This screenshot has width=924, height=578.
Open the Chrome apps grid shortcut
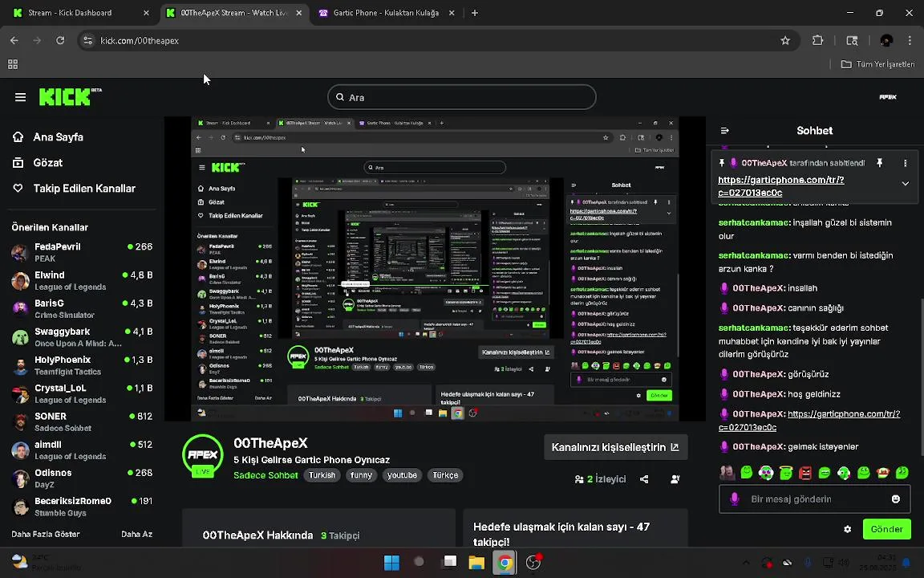pyautogui.click(x=12, y=64)
